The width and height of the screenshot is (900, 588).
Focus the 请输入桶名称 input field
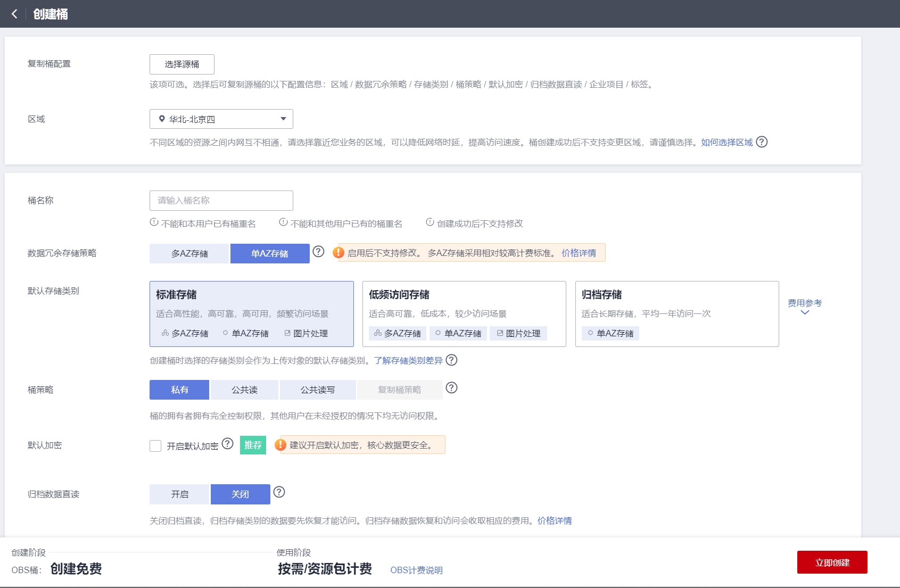point(221,201)
